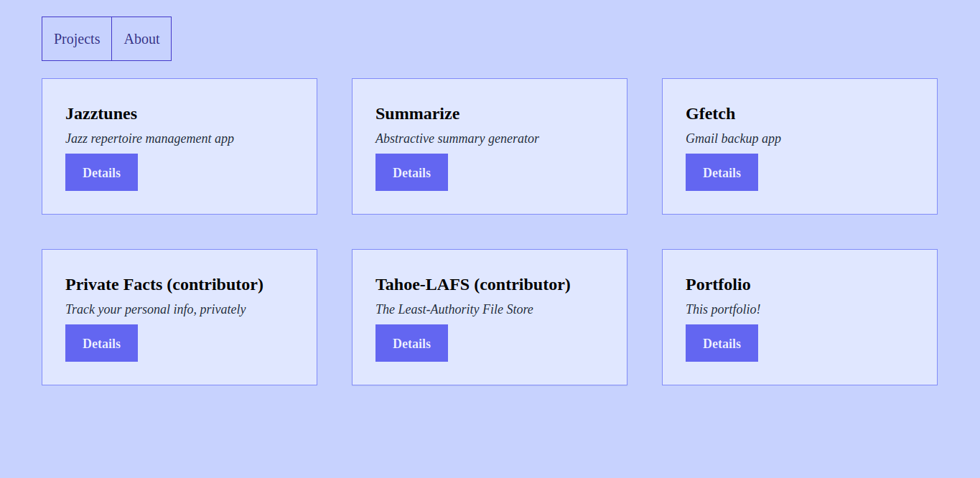Click Details button under Jazztunes
This screenshot has width=980, height=478.
(101, 172)
